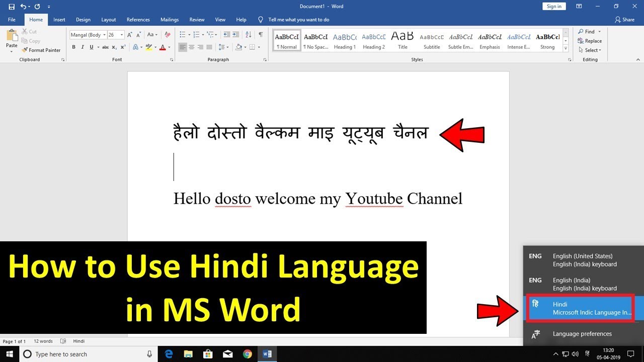Open the proofing status icon in status bar
644x362 pixels.
[63, 341]
